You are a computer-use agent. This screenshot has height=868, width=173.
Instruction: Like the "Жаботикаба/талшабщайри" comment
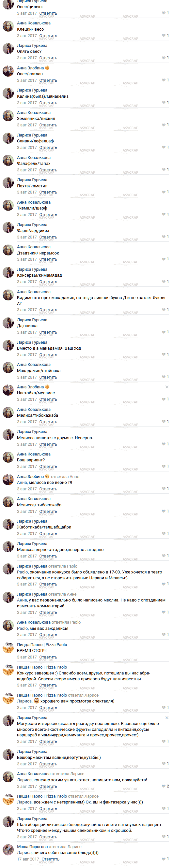tap(165, 533)
